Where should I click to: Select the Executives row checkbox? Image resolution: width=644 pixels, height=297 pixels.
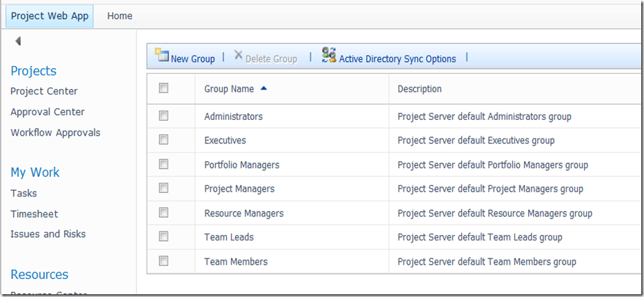(163, 140)
